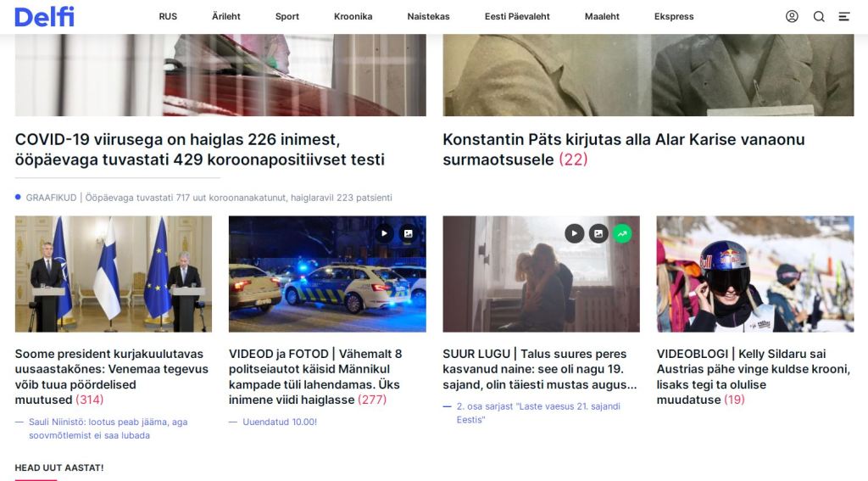Click gallery icon on police cars photo
Screen dimensions: 868x481
(408, 234)
